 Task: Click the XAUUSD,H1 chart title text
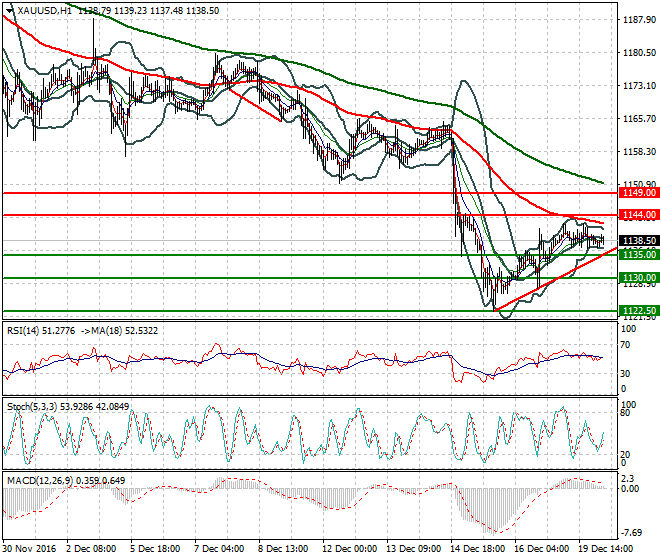[x=44, y=11]
